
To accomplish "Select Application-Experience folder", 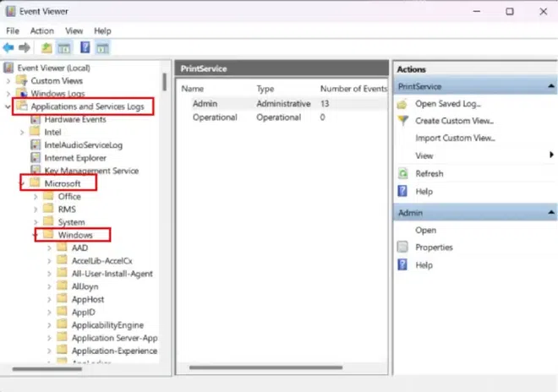I will click(x=114, y=351).
